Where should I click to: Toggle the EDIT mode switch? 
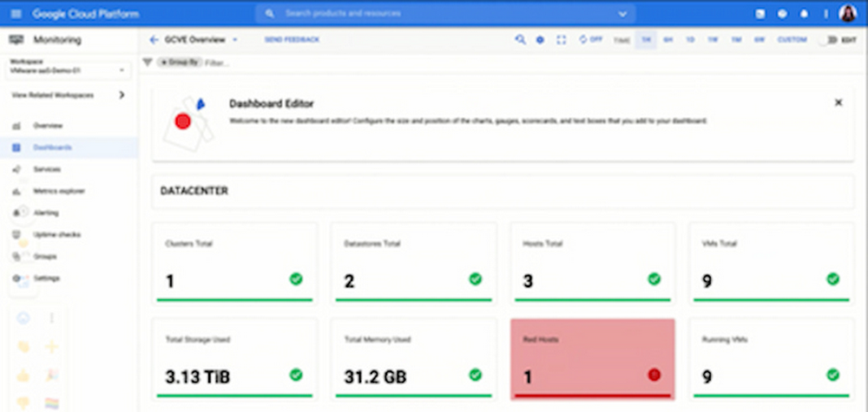point(829,41)
